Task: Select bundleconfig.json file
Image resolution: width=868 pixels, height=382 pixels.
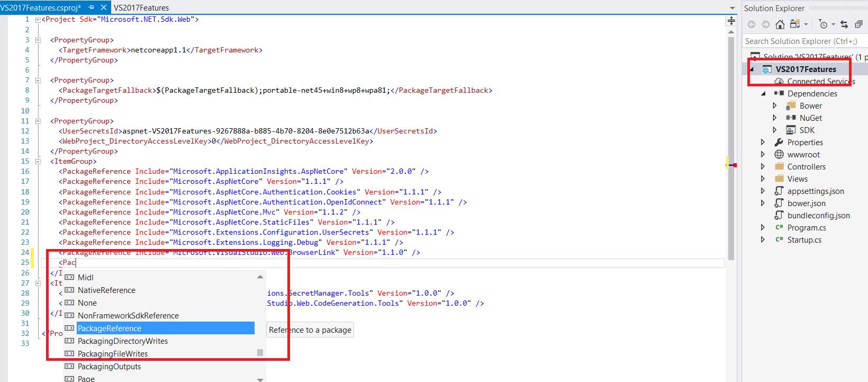Action: pos(818,216)
